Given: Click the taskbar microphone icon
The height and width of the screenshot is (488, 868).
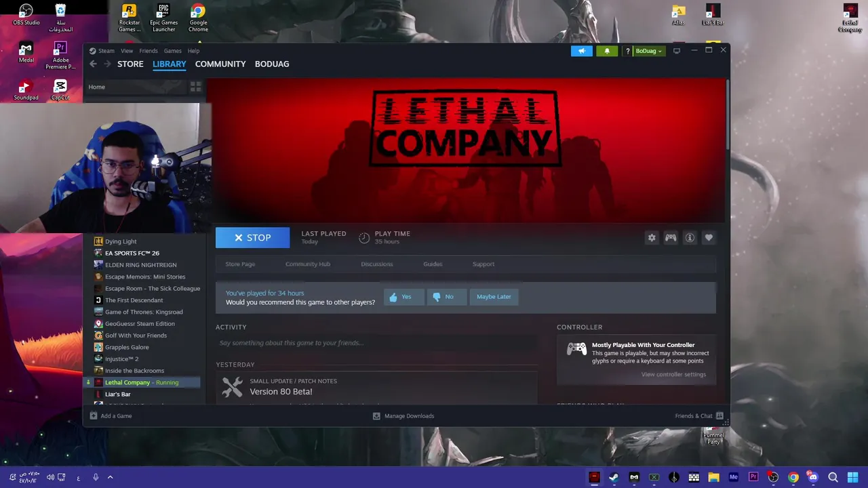Looking at the screenshot, I should [96, 477].
